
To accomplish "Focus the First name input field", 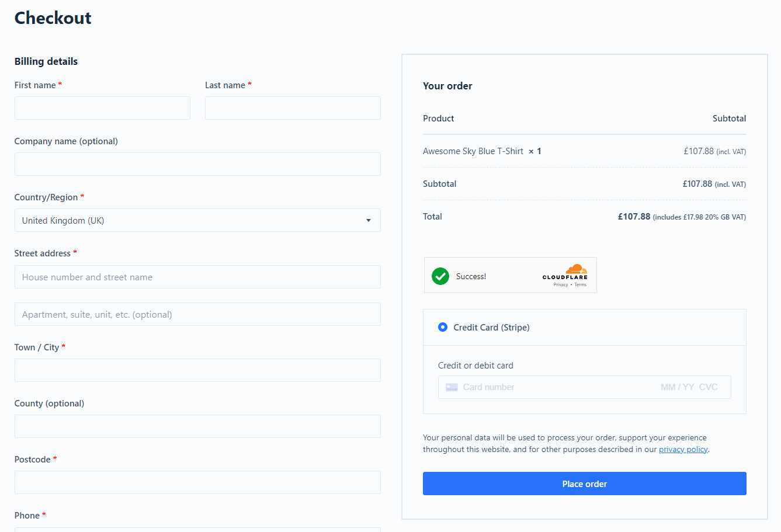I will coord(102,108).
